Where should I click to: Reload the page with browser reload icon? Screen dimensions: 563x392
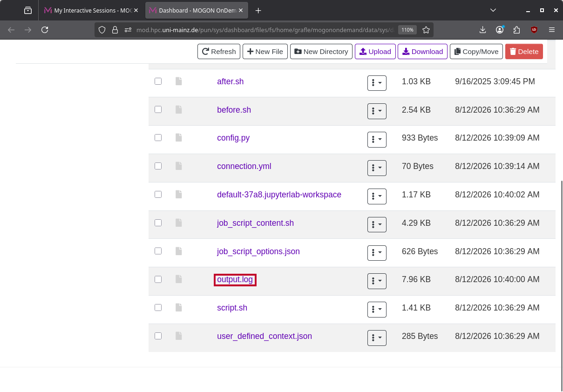point(45,30)
